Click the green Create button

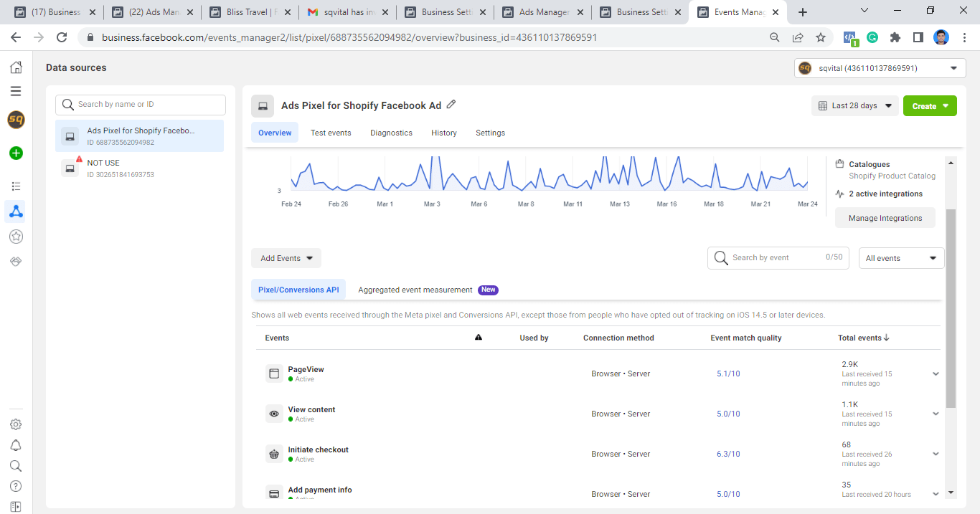pyautogui.click(x=930, y=106)
